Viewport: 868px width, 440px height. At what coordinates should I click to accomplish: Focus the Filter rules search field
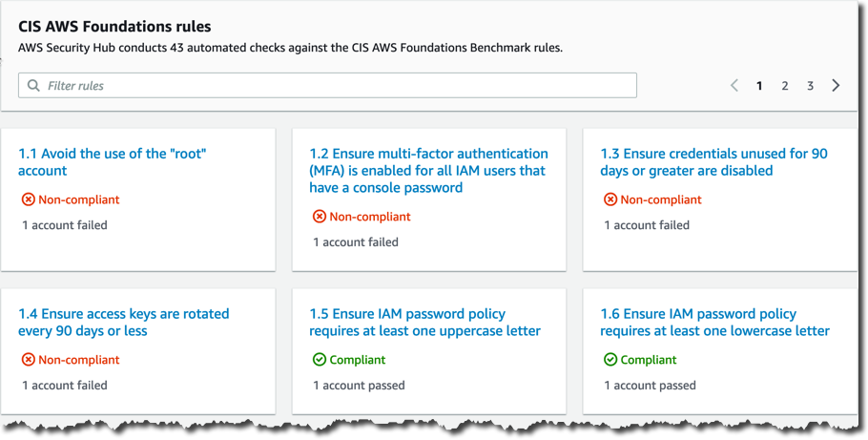coord(328,85)
